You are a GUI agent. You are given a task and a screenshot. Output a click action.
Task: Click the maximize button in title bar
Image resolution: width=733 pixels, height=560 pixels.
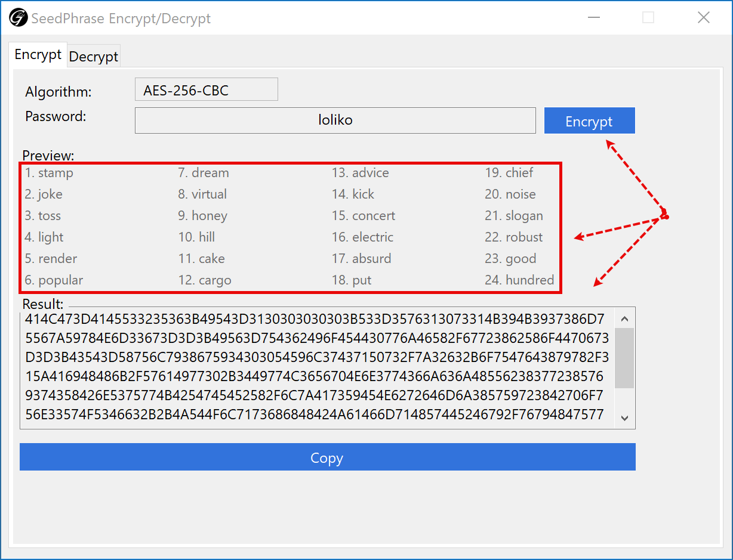(x=648, y=18)
